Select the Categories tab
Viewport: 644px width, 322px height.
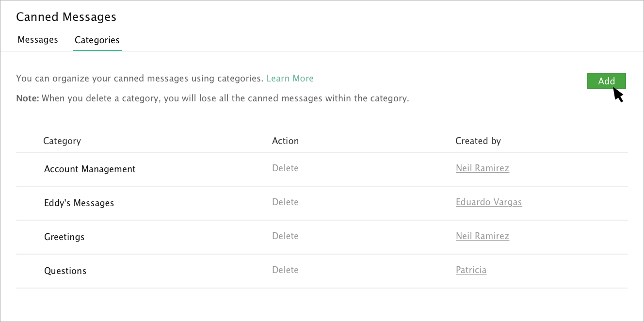(x=97, y=40)
